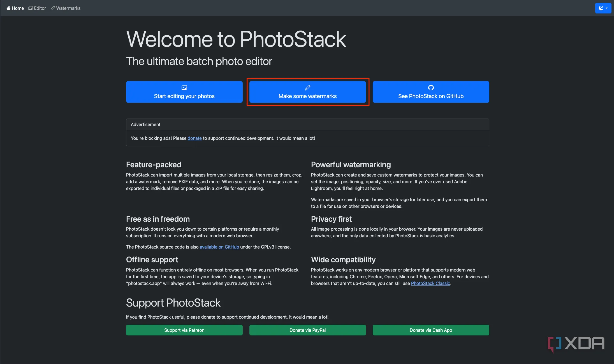Click the moon theme icon
Screen dimensions: 614x364
pos(601,8)
